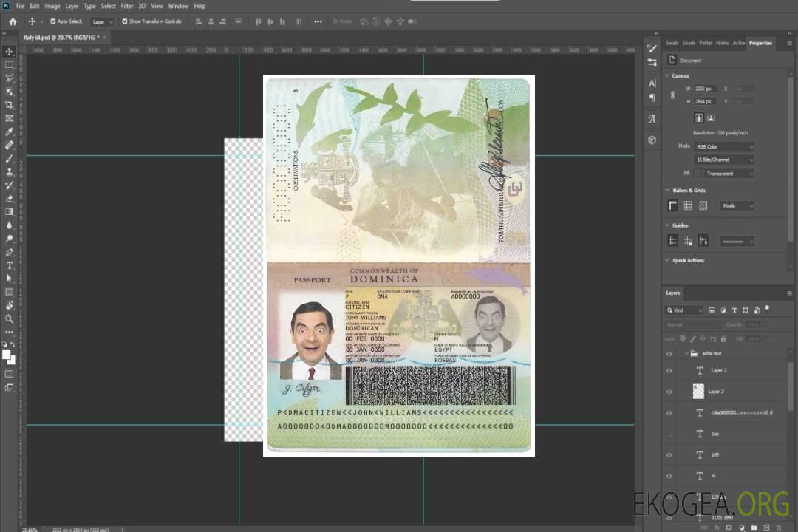The height and width of the screenshot is (532, 798).
Task: Click the canvas Fill color swatch
Action: [x=698, y=174]
